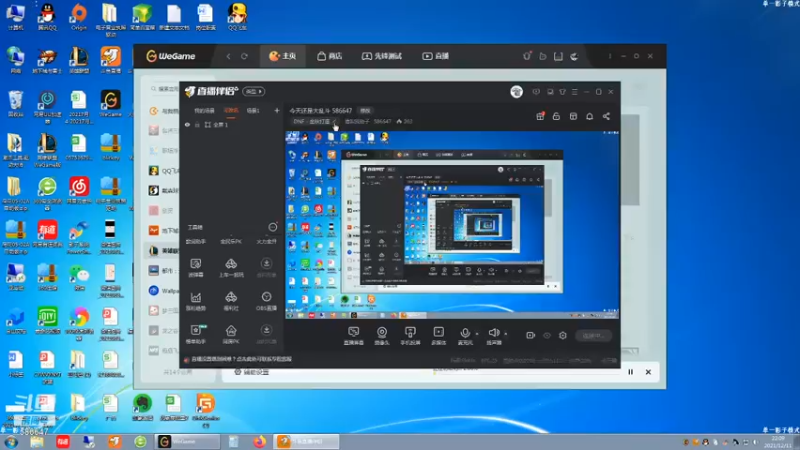Image resolution: width=800 pixels, height=450 pixels.
Task: Click the skin shirt icon in 直播伴侣 title bar
Action: tap(562, 92)
